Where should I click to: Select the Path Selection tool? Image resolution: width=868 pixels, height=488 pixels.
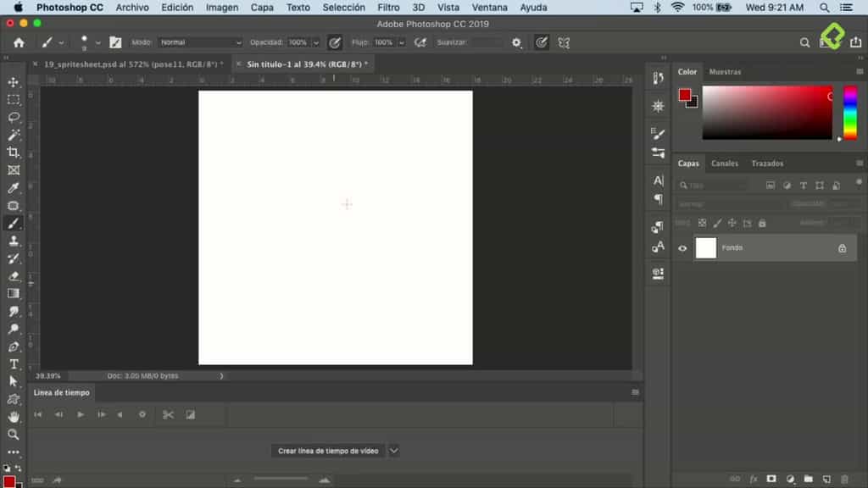14,382
